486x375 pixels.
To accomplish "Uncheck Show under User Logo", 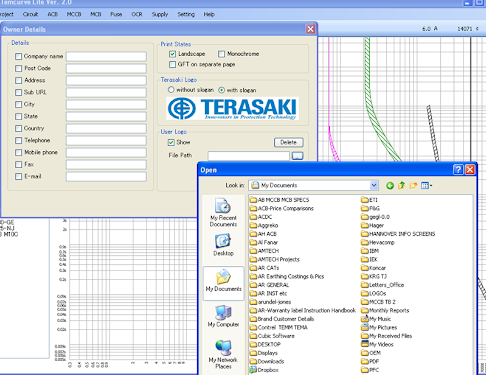I will coord(171,142).
